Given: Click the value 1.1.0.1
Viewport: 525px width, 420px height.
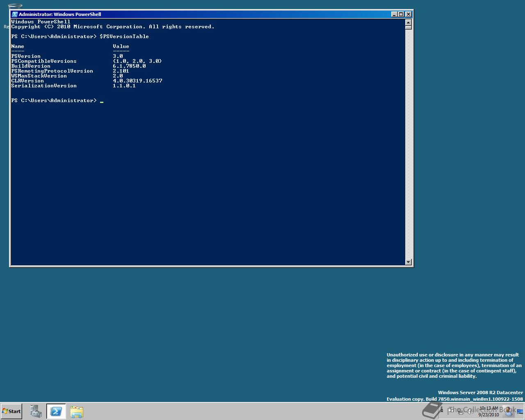Looking at the screenshot, I should [x=124, y=86].
